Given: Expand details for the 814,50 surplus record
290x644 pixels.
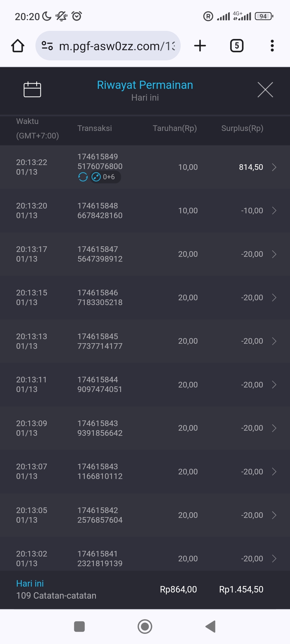Looking at the screenshot, I should 274,167.
